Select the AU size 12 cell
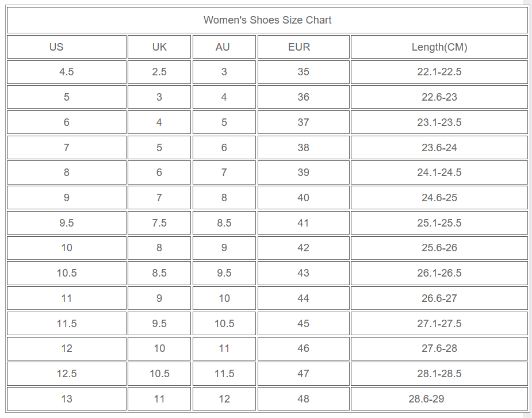Viewport: 532px width, 418px height. click(x=224, y=399)
